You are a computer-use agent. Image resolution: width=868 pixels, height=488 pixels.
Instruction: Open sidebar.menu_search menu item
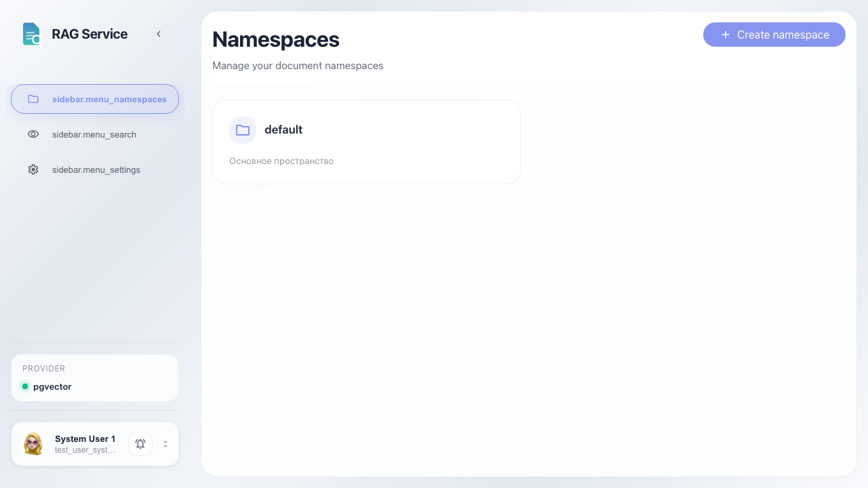[x=95, y=134]
